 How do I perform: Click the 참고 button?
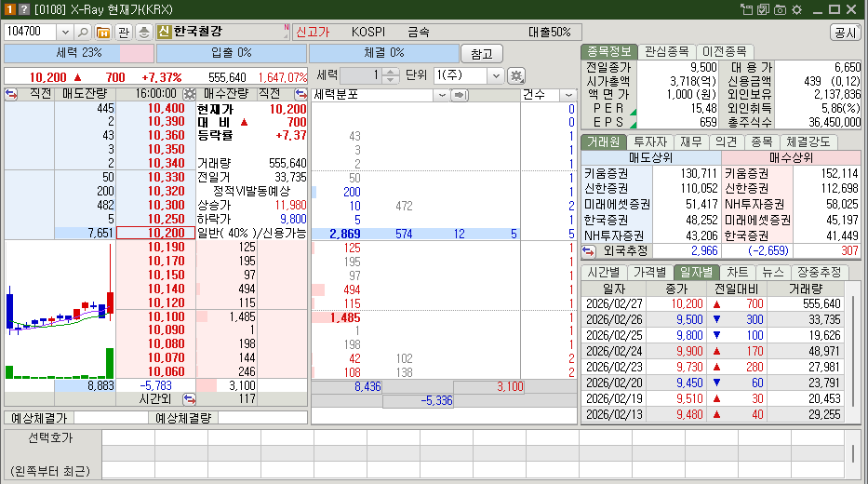(482, 54)
